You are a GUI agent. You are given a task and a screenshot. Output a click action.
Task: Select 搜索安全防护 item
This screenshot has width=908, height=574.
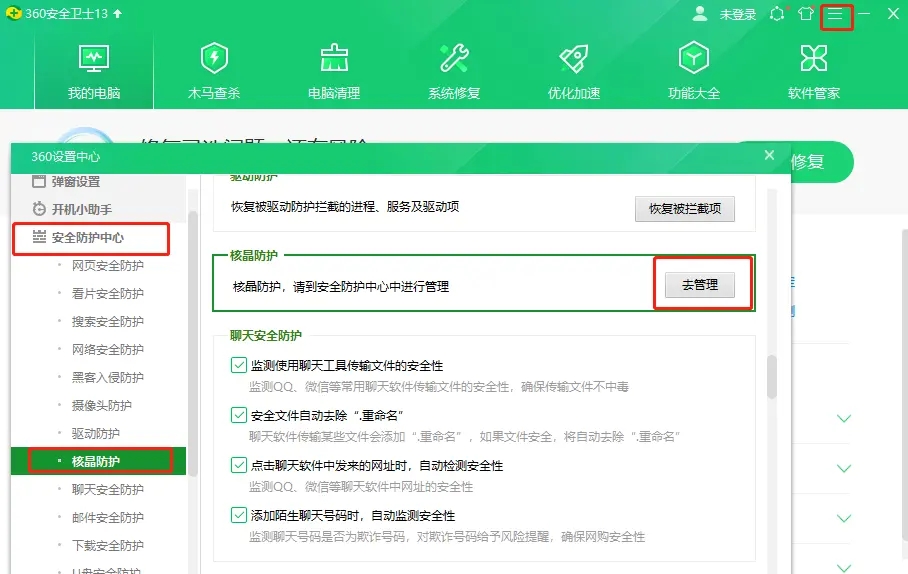(x=108, y=321)
